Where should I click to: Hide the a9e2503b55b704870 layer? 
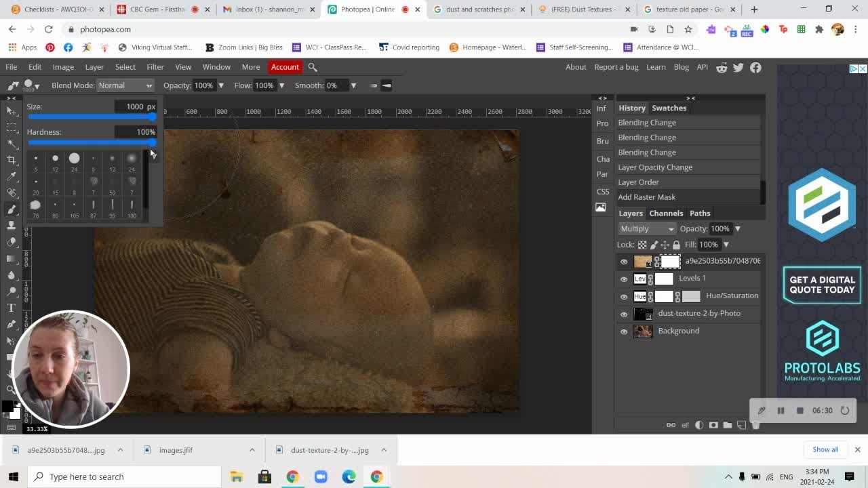click(624, 261)
